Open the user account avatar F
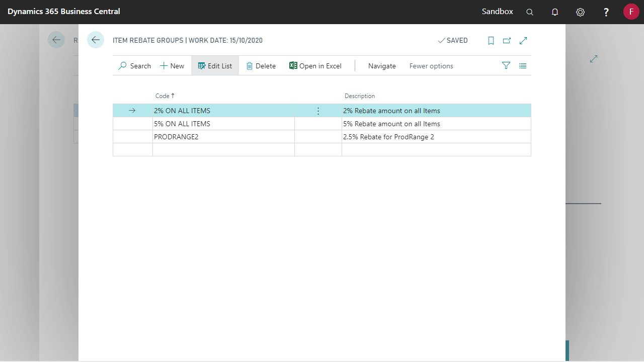644x362 pixels. (x=631, y=12)
